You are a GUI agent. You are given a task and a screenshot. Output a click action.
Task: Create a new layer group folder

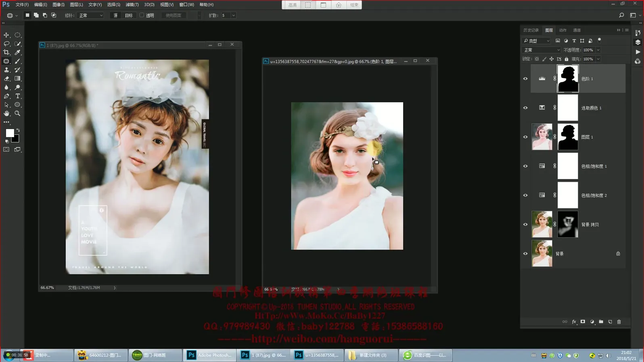pyautogui.click(x=601, y=322)
